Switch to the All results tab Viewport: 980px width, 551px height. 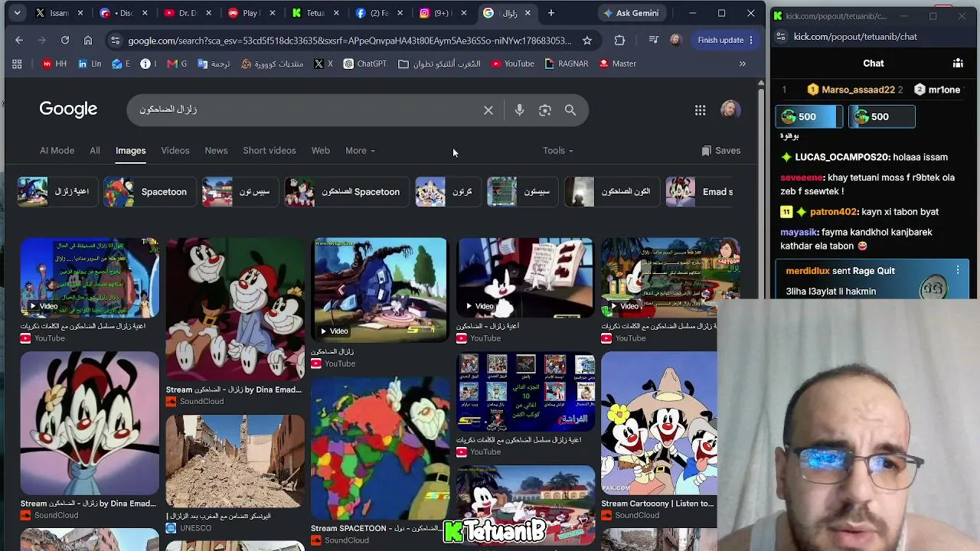tap(95, 151)
